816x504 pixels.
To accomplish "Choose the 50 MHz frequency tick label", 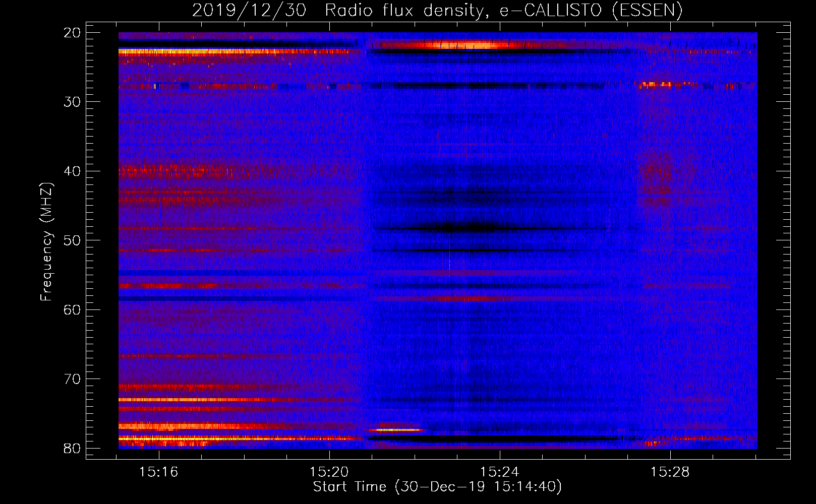I will (72, 240).
